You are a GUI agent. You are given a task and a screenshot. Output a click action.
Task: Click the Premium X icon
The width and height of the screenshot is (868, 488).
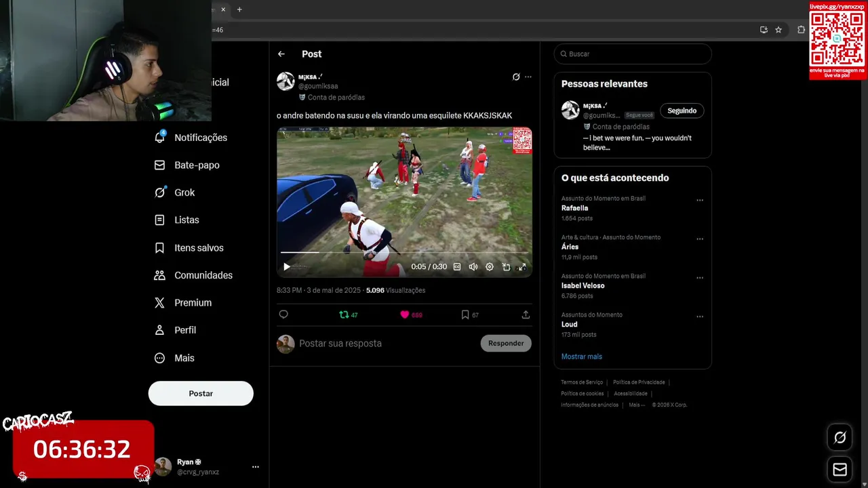point(159,303)
